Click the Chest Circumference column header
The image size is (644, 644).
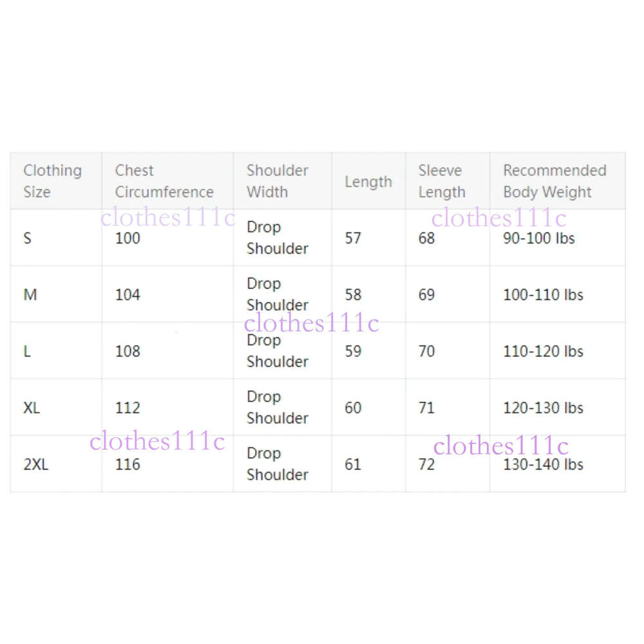[x=164, y=181]
